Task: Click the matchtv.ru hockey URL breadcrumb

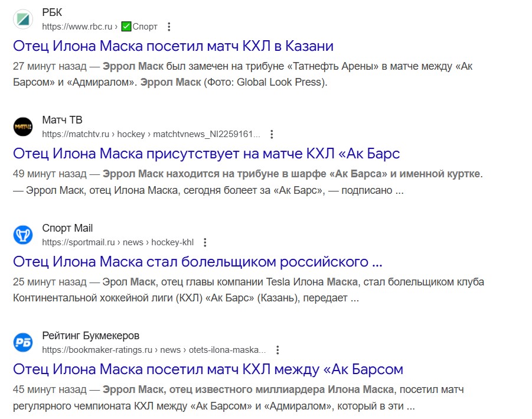Action: [x=151, y=134]
